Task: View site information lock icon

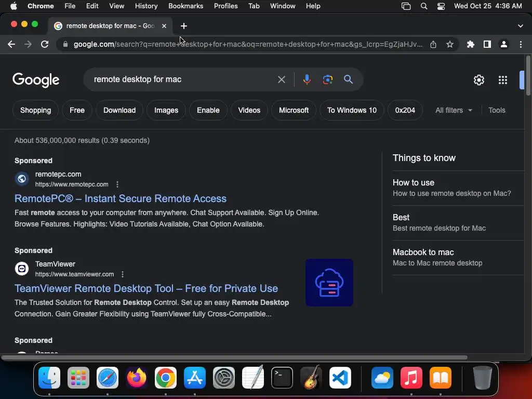Action: (x=65, y=44)
